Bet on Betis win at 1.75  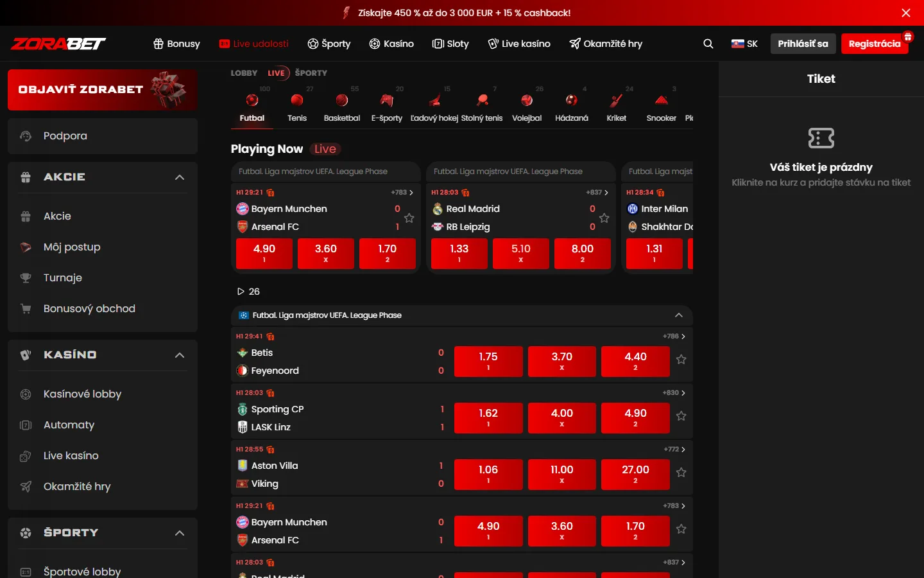click(488, 362)
